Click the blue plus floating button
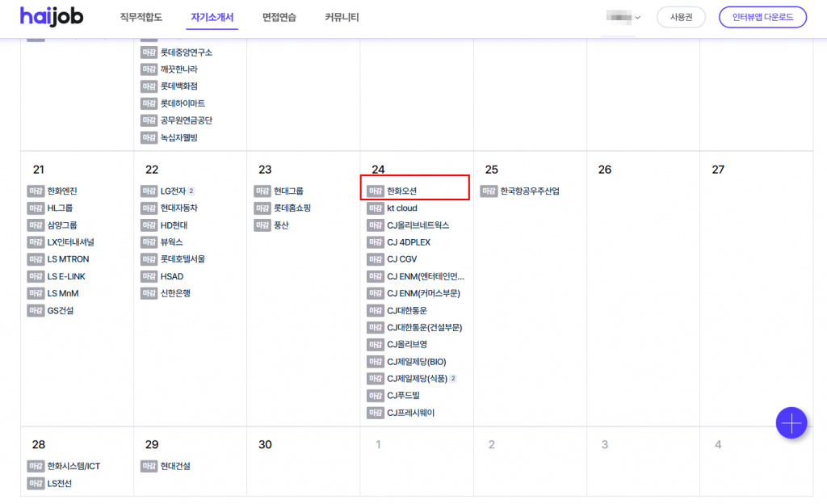This screenshot has width=827, height=504. (x=791, y=422)
